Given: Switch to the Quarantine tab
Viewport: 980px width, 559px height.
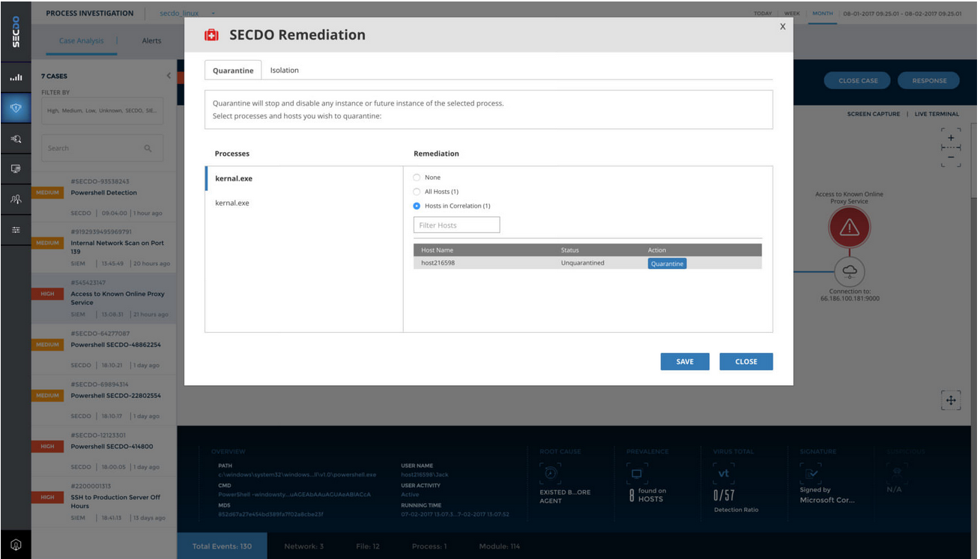Looking at the screenshot, I should (x=233, y=70).
